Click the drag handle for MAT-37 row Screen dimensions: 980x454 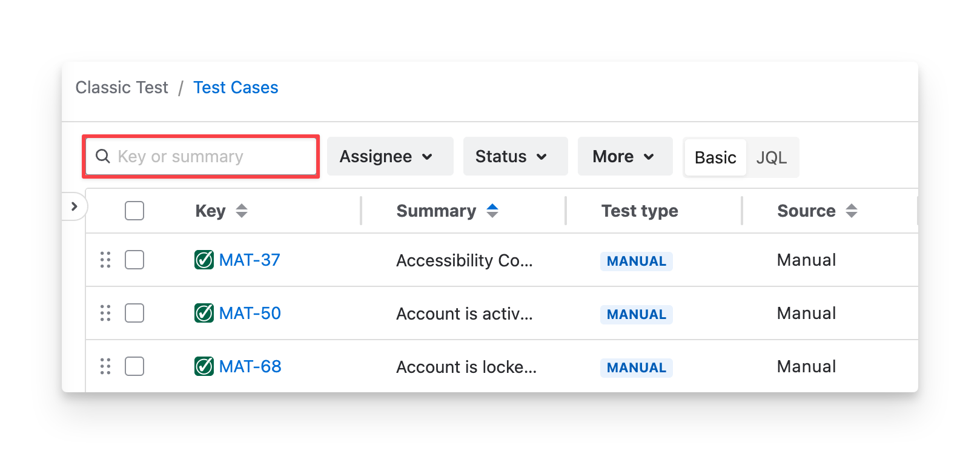105,260
